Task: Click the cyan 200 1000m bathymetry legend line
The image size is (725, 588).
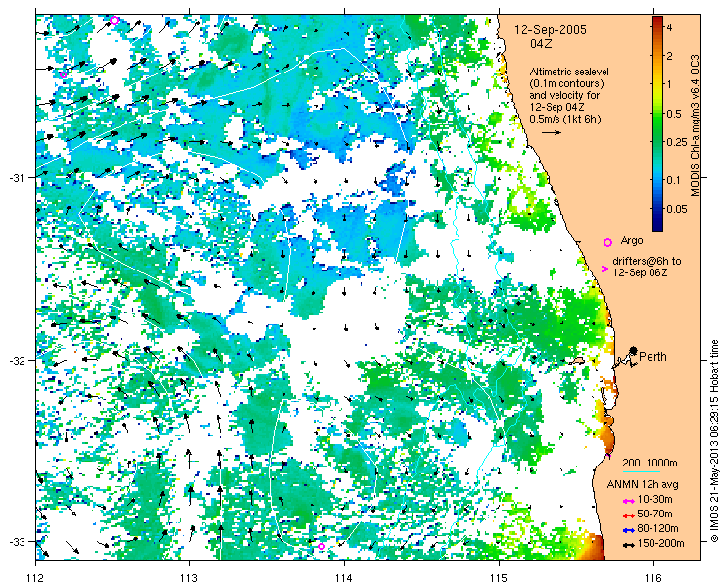Action: click(642, 472)
